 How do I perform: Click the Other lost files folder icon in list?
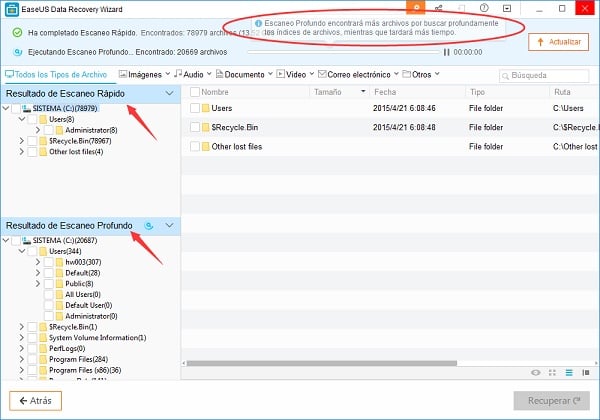pyautogui.click(x=205, y=146)
